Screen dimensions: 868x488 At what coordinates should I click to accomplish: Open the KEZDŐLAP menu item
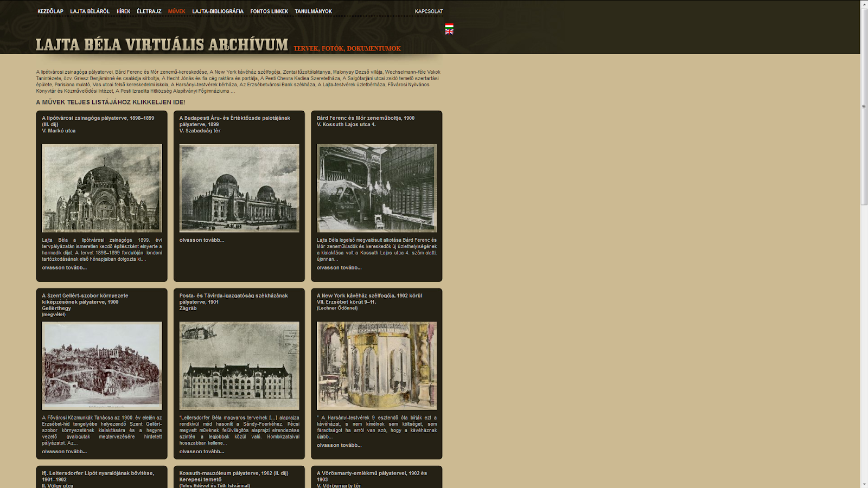pos(50,11)
